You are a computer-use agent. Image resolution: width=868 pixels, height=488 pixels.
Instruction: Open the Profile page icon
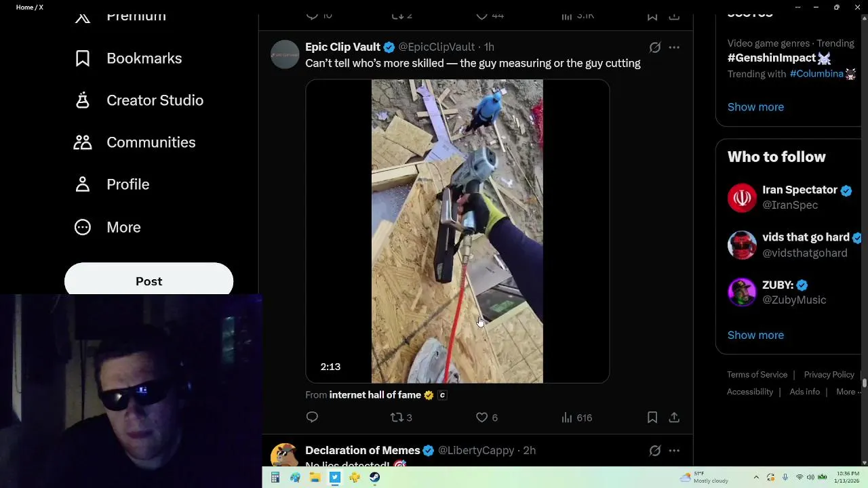coord(83,184)
